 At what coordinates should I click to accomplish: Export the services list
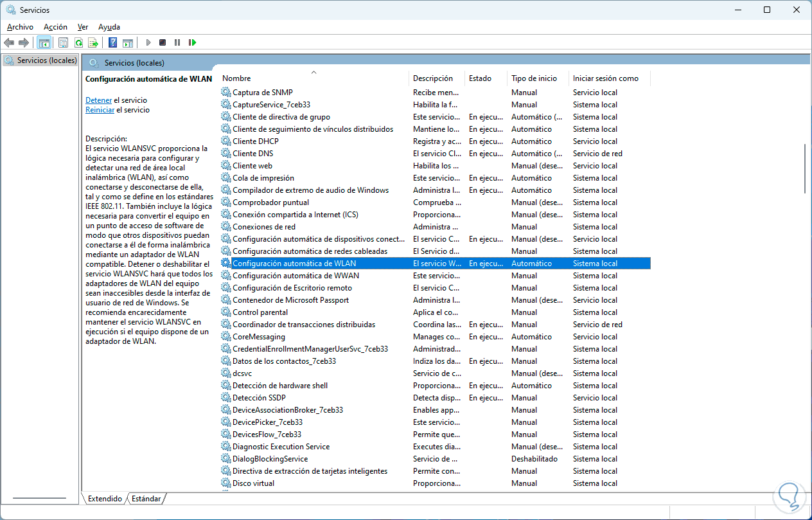coord(94,42)
